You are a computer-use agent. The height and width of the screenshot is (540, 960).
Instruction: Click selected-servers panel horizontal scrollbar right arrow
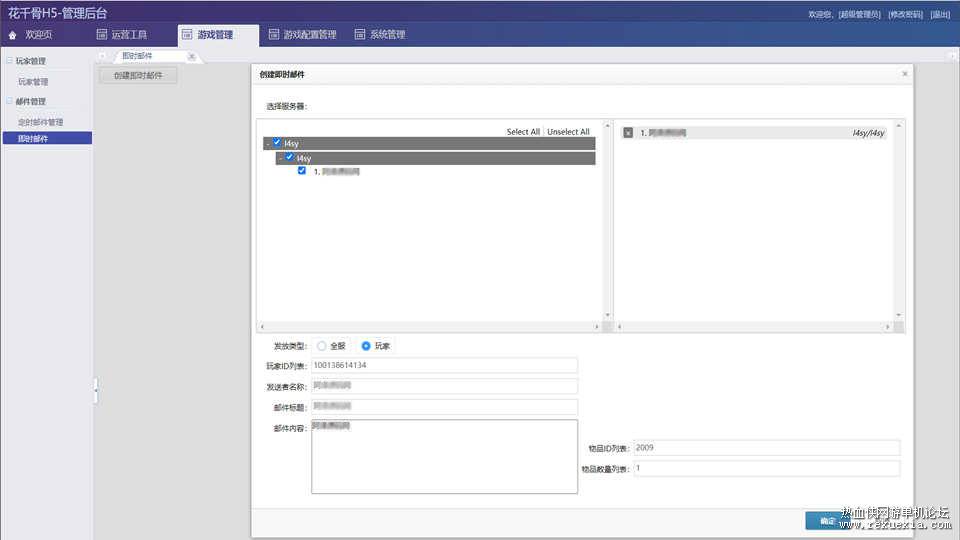pos(887,327)
